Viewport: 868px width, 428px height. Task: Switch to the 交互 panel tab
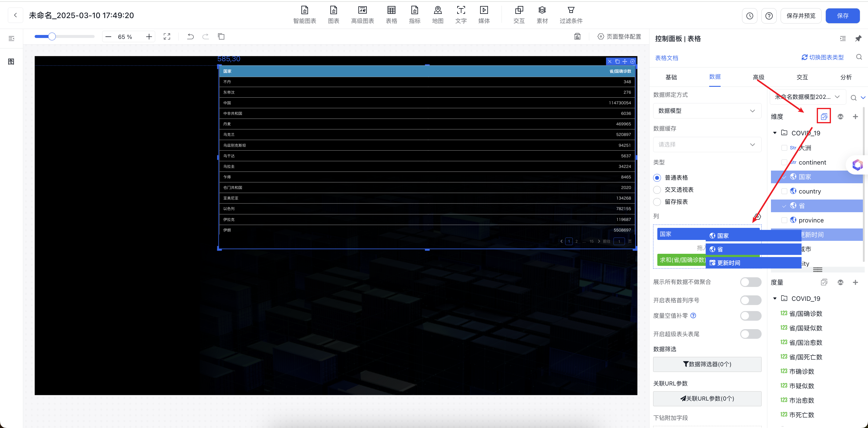802,77
